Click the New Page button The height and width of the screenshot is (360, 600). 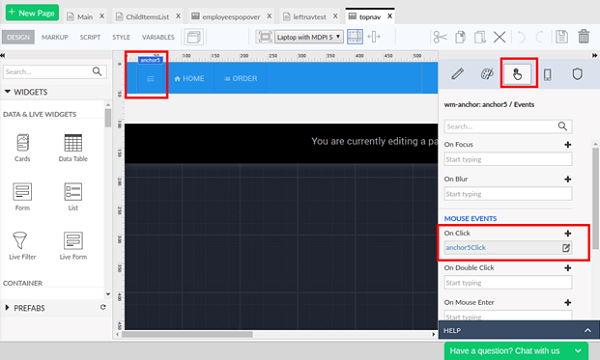pyautogui.click(x=32, y=13)
